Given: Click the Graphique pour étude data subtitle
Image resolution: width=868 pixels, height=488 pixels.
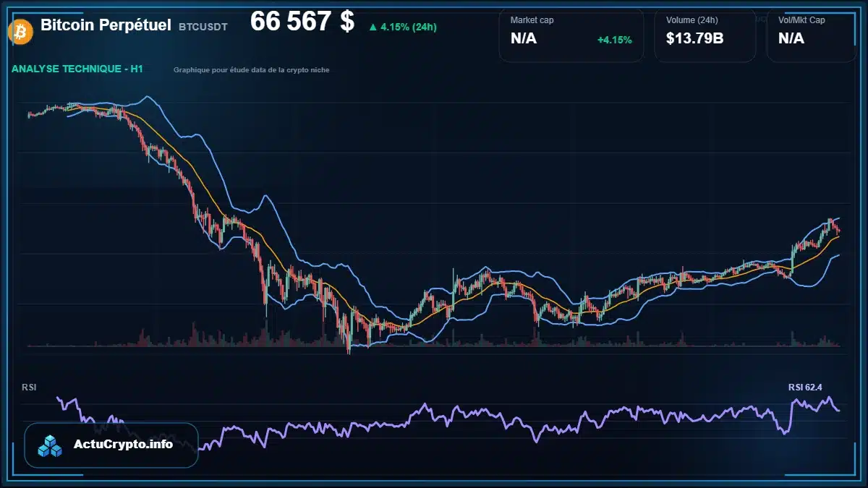Looking at the screenshot, I should click(x=252, y=70).
